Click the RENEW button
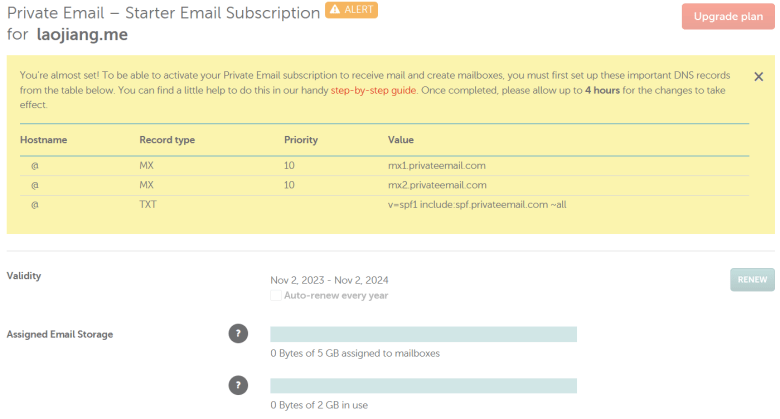780x419 pixels. pyautogui.click(x=752, y=280)
